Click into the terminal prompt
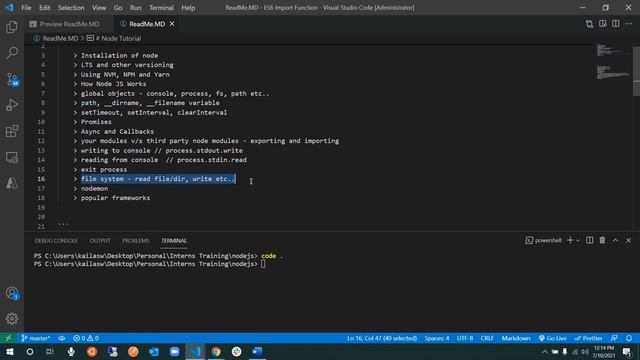 pos(263,264)
